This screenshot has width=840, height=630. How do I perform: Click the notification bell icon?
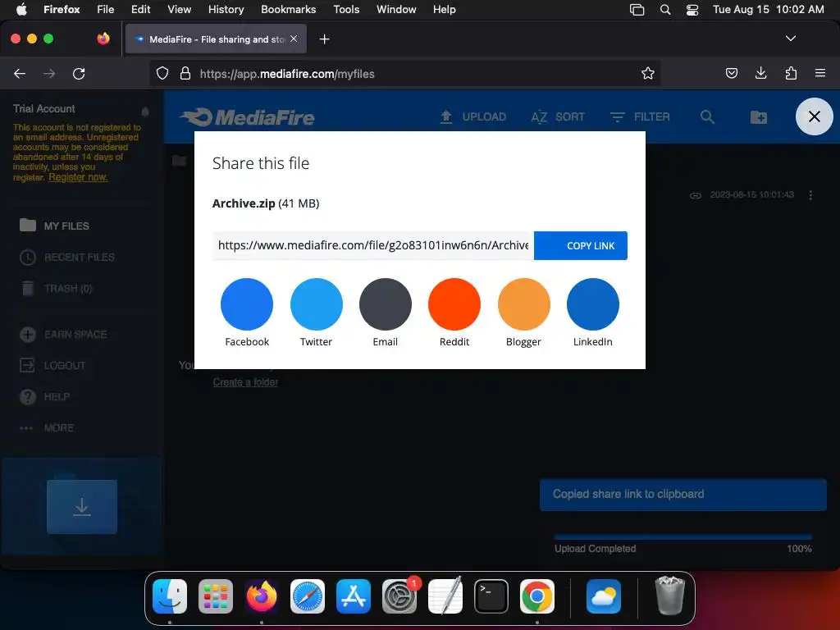144,111
